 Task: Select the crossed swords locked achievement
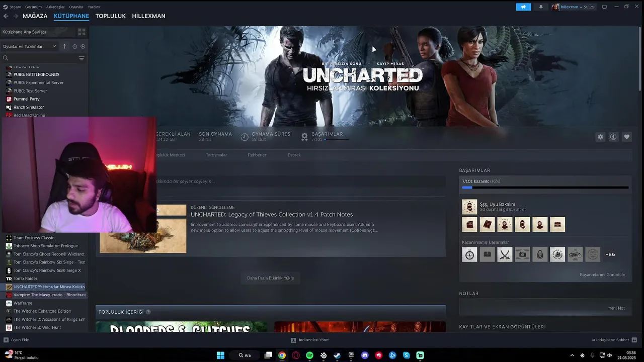point(505,254)
